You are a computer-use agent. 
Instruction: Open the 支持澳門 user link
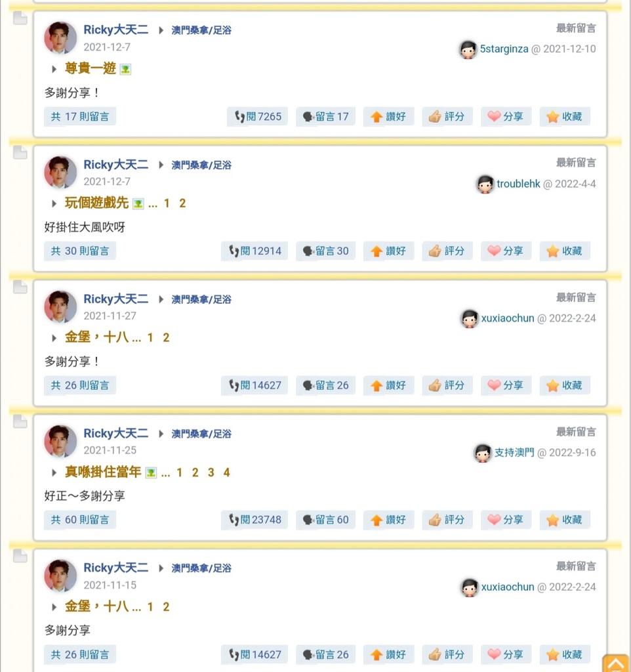click(x=514, y=453)
